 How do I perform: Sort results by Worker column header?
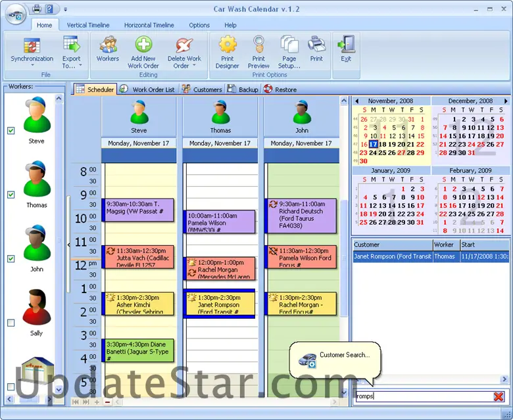coord(447,245)
